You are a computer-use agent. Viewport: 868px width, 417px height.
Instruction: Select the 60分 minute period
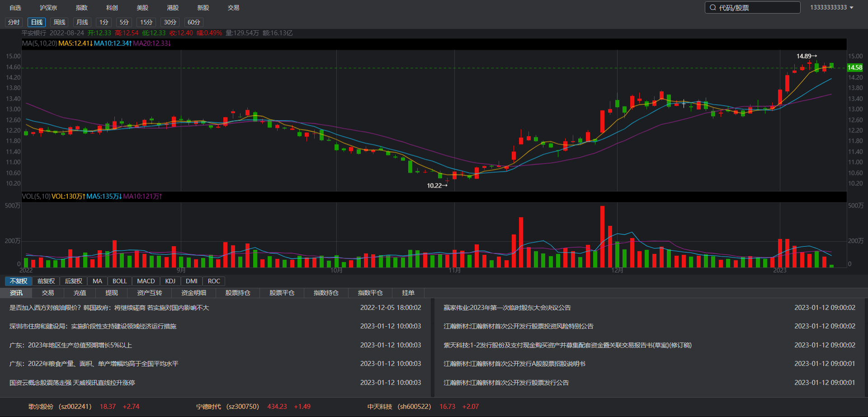[193, 22]
